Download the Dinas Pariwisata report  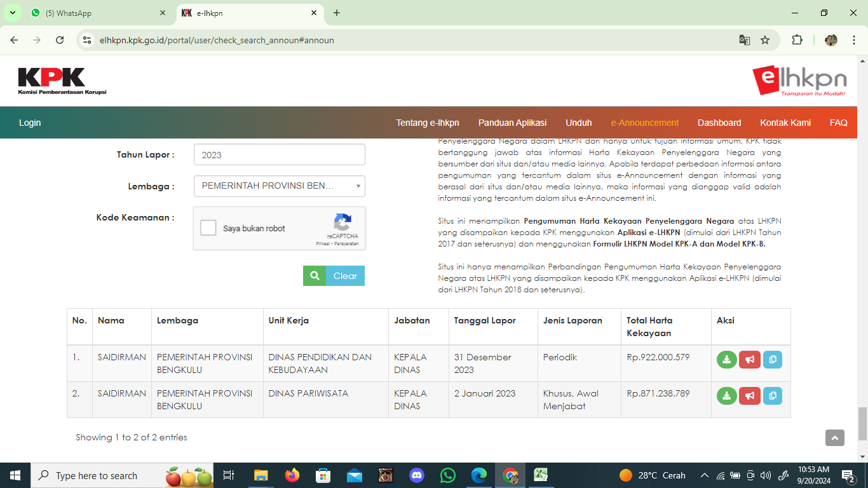tap(726, 396)
